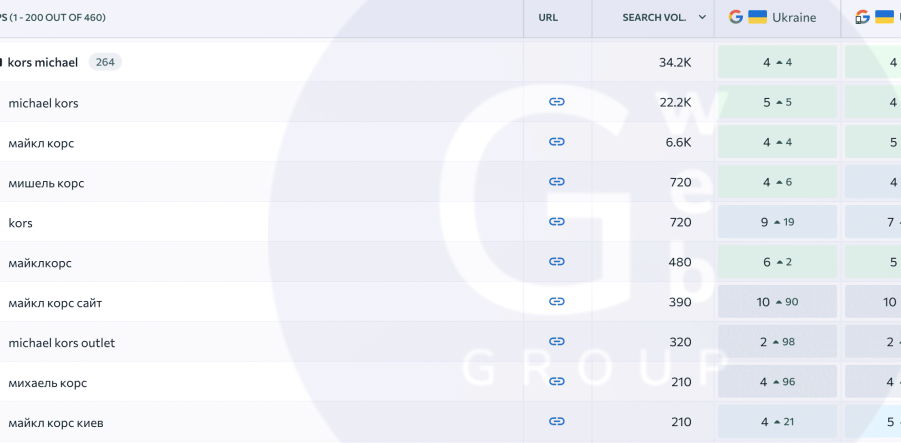This screenshot has width=901, height=443.
Task: Sort by Search Vol. dropdown arrow
Action: point(702,18)
